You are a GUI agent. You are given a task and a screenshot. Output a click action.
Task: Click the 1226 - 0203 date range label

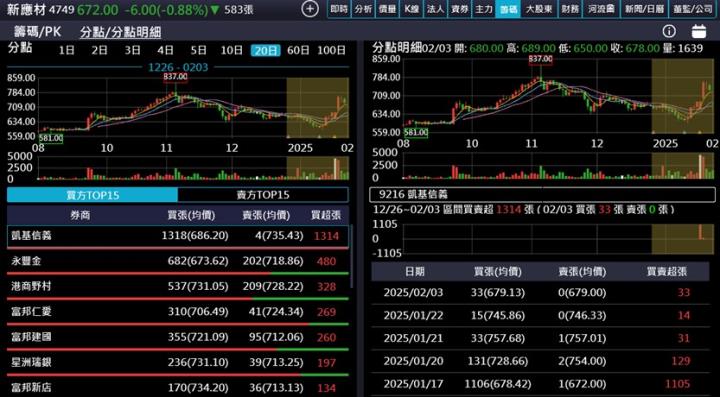178,67
